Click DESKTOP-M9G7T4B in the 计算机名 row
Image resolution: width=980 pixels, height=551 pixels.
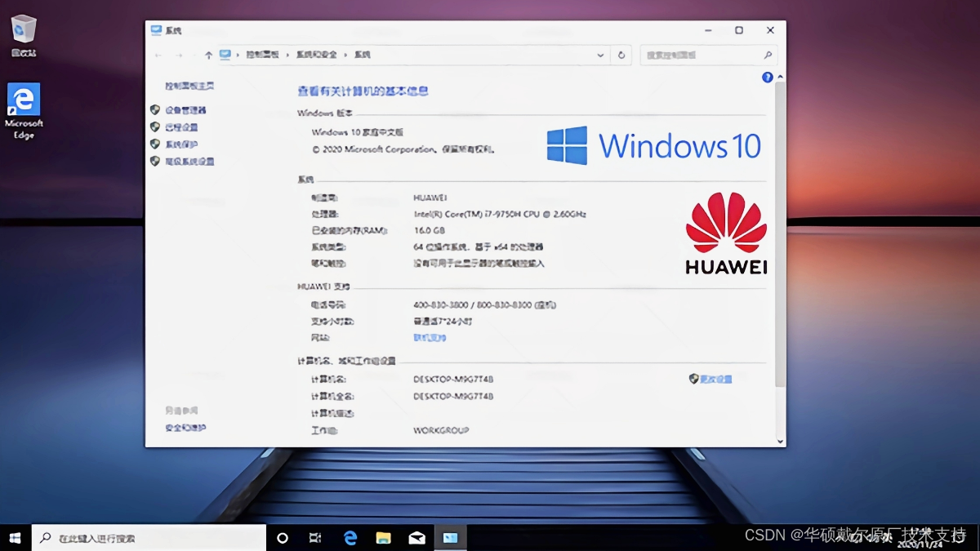(453, 380)
